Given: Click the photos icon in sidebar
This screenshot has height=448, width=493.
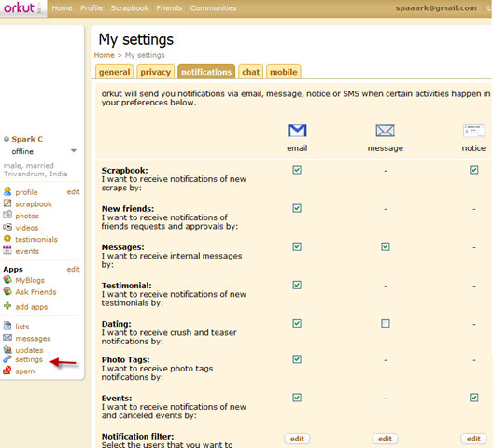Looking at the screenshot, I should pos(7,216).
